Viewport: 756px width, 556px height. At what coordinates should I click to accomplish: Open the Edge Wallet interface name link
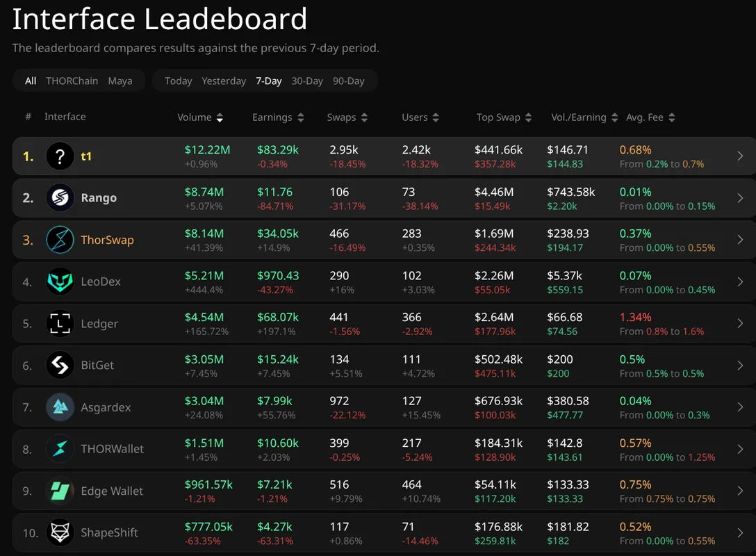[x=112, y=491]
